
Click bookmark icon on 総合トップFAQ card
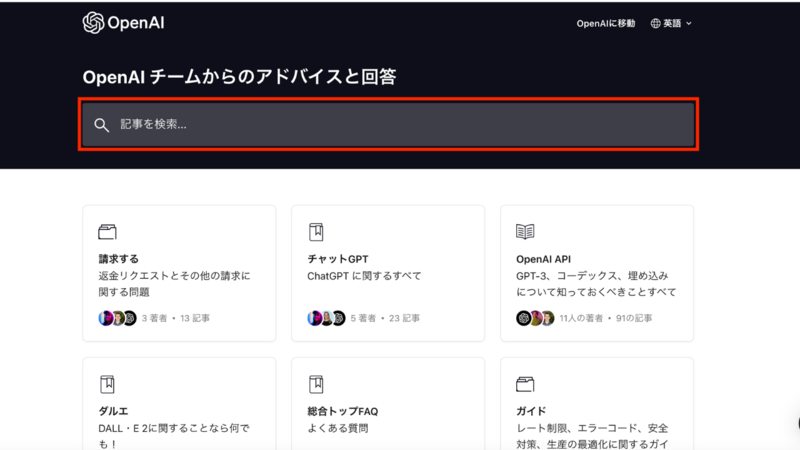coord(316,384)
